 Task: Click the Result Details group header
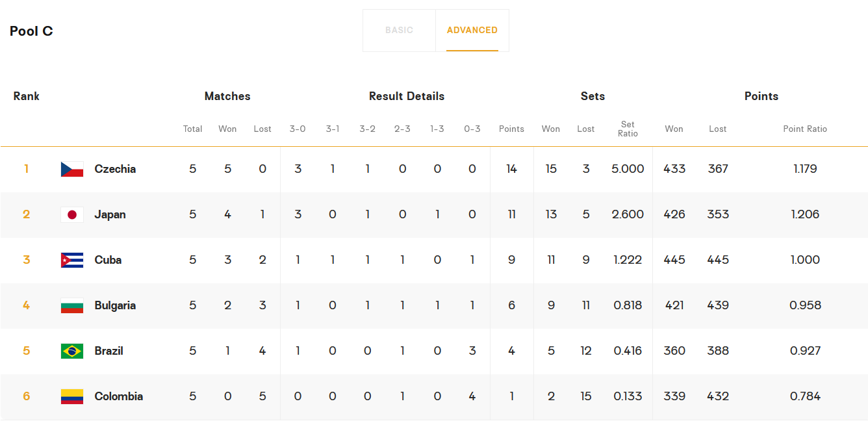click(x=407, y=96)
